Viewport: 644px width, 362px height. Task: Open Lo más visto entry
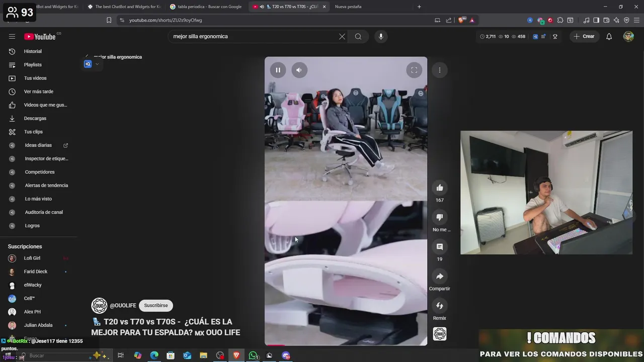click(38, 199)
